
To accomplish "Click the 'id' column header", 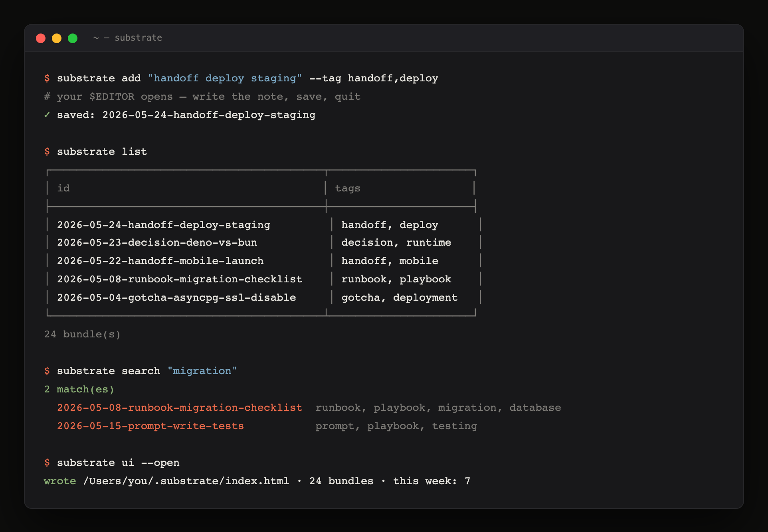I will (x=63, y=188).
